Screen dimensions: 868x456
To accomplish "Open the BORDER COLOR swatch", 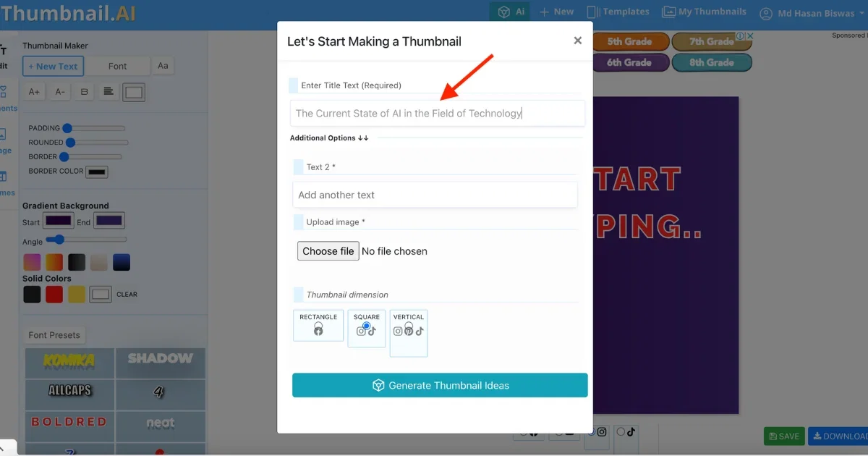I will pos(97,172).
